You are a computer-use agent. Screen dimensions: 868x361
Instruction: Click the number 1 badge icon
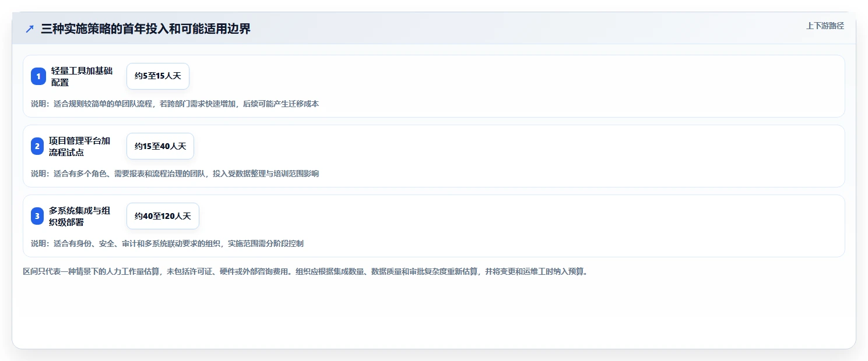point(38,76)
